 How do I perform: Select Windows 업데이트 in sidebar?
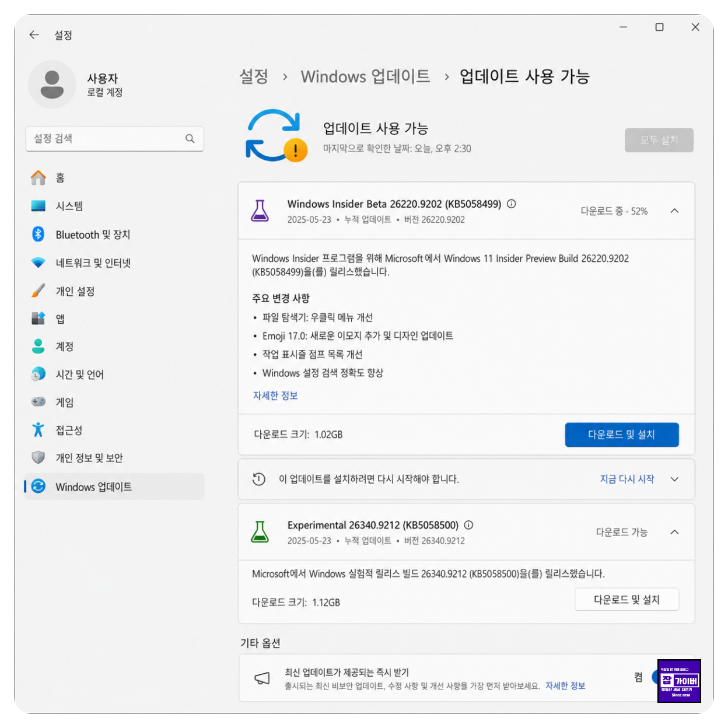pos(115,487)
